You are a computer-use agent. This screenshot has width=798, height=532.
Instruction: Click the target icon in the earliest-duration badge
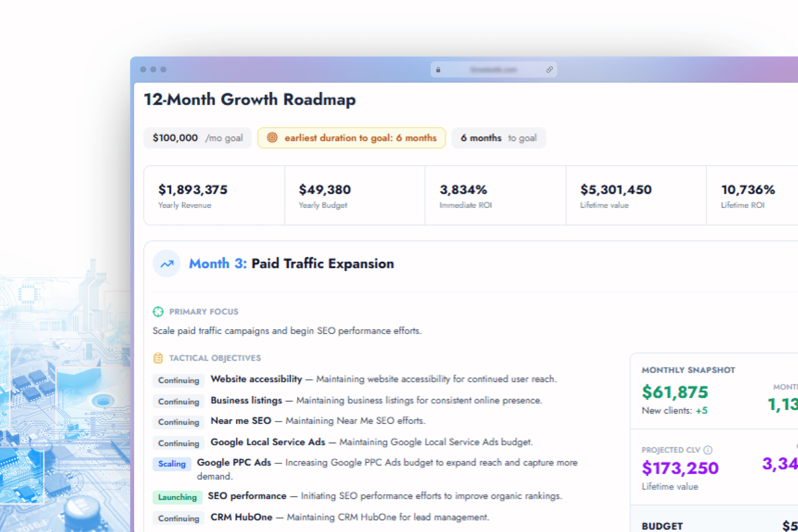(272, 138)
